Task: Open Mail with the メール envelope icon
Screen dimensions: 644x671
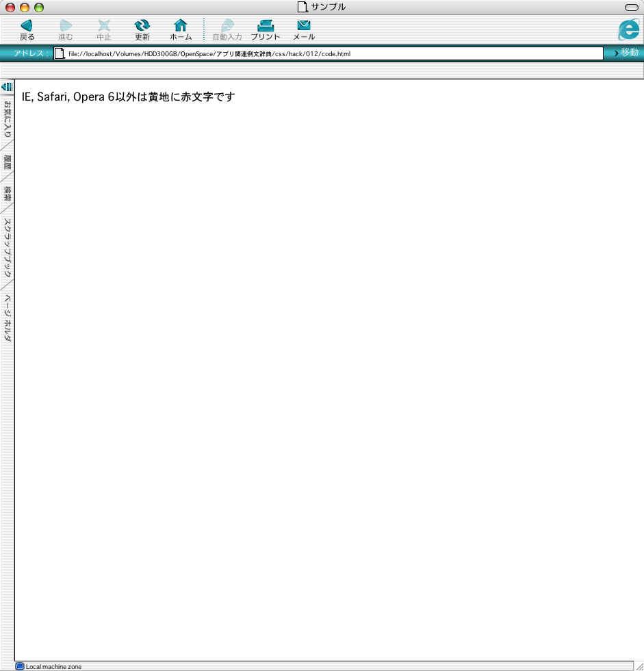Action: click(304, 25)
